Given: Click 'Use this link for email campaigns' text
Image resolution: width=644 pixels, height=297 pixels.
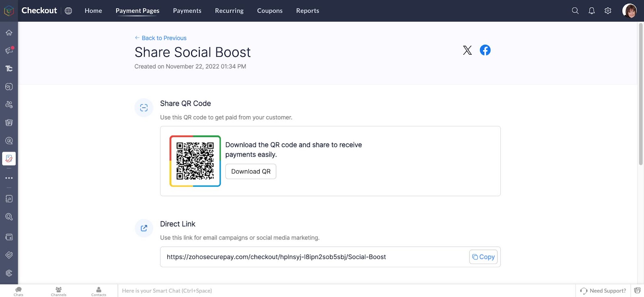Looking at the screenshot, I should [x=240, y=238].
